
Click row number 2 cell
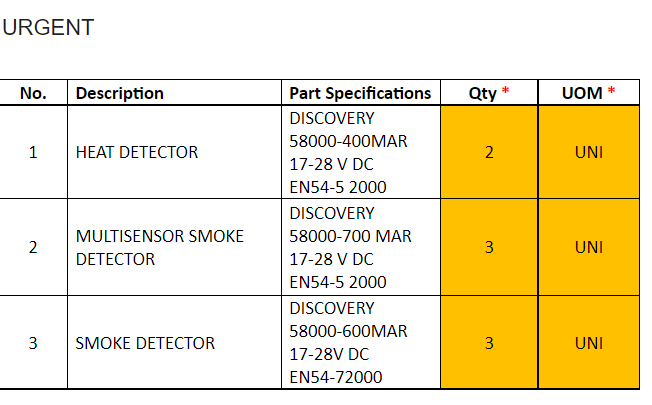pyautogui.click(x=33, y=247)
